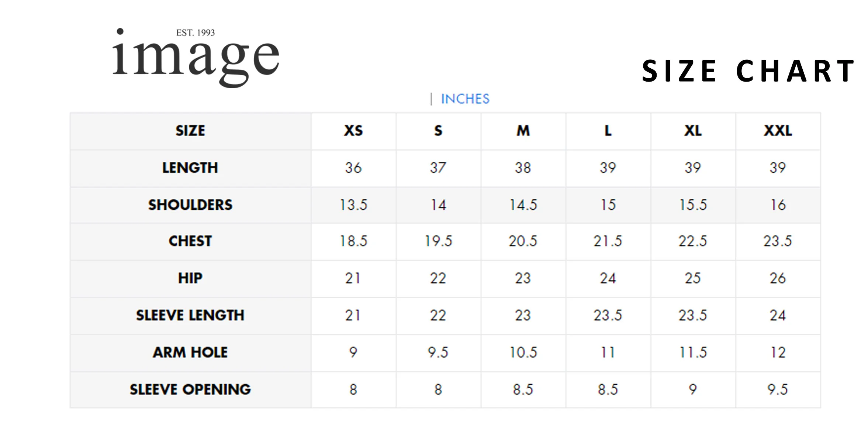The width and height of the screenshot is (868, 443).
Task: Click the XS size column header
Action: pos(353,131)
